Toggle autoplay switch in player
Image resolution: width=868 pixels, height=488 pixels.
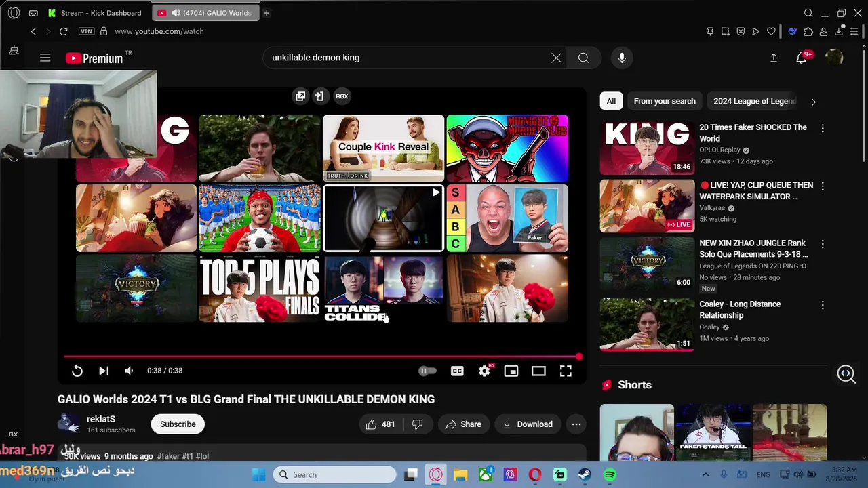[427, 371]
